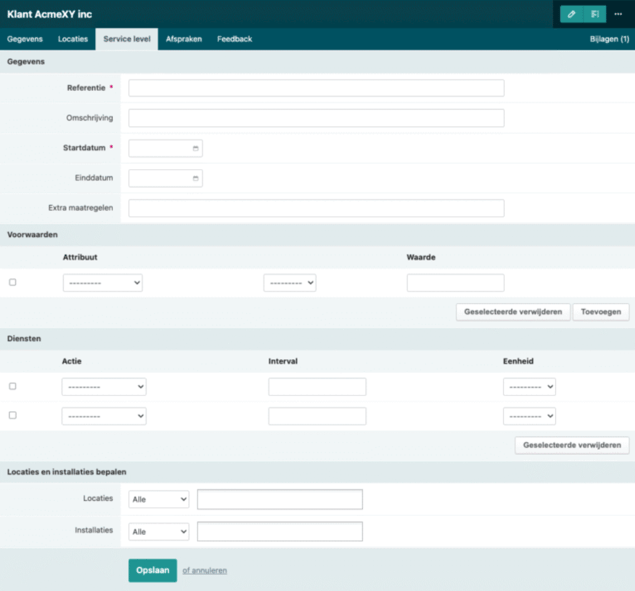
Task: Open the Einddatum calendar picker icon
Action: (x=196, y=179)
